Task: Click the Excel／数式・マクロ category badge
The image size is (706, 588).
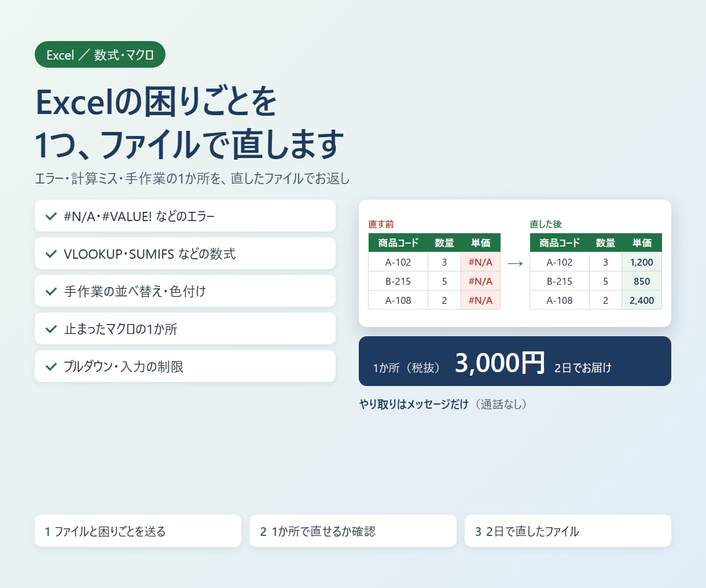Action: click(x=100, y=54)
